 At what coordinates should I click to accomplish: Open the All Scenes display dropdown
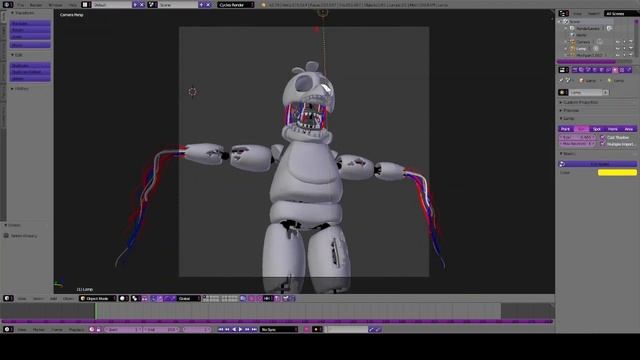[x=621, y=13]
